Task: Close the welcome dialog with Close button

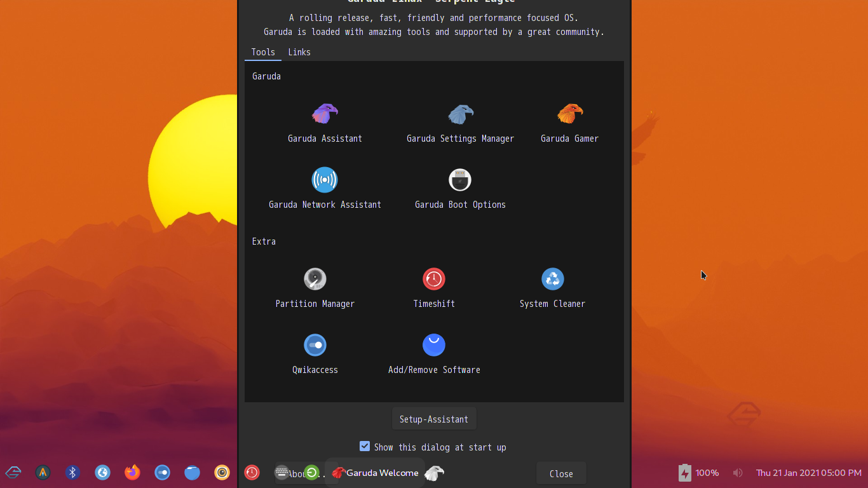Action: point(561,473)
